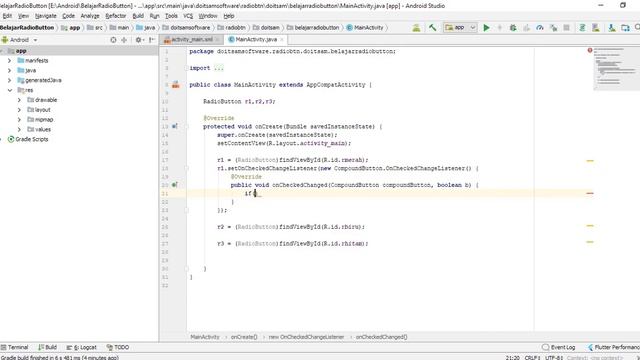Switch to the activity_main.xml tab
The image size is (640, 360).
click(x=192, y=40)
